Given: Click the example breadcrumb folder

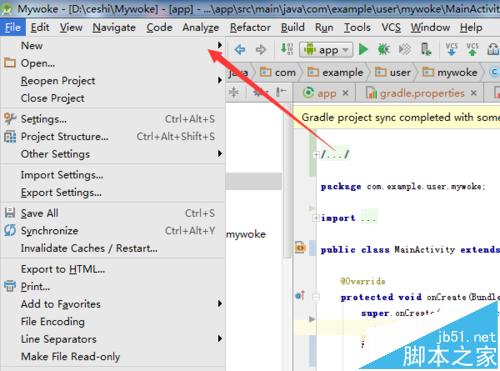Looking at the screenshot, I should pyautogui.click(x=335, y=72).
